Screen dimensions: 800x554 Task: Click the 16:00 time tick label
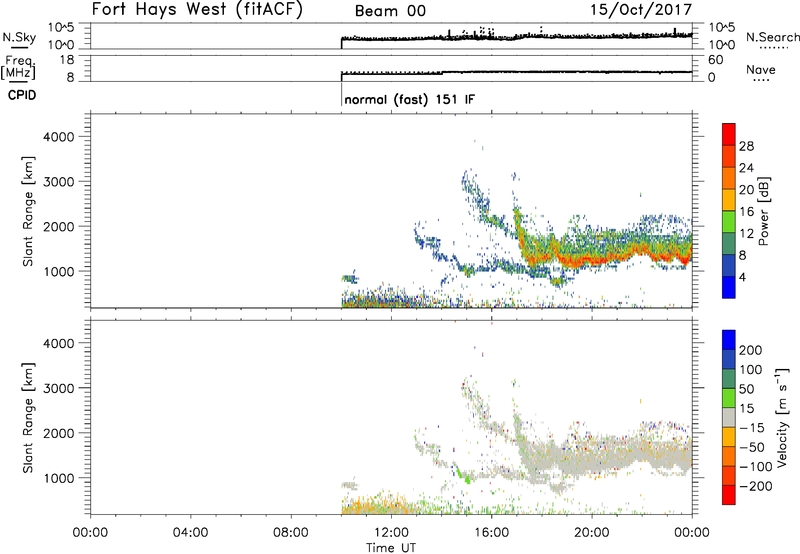(491, 533)
